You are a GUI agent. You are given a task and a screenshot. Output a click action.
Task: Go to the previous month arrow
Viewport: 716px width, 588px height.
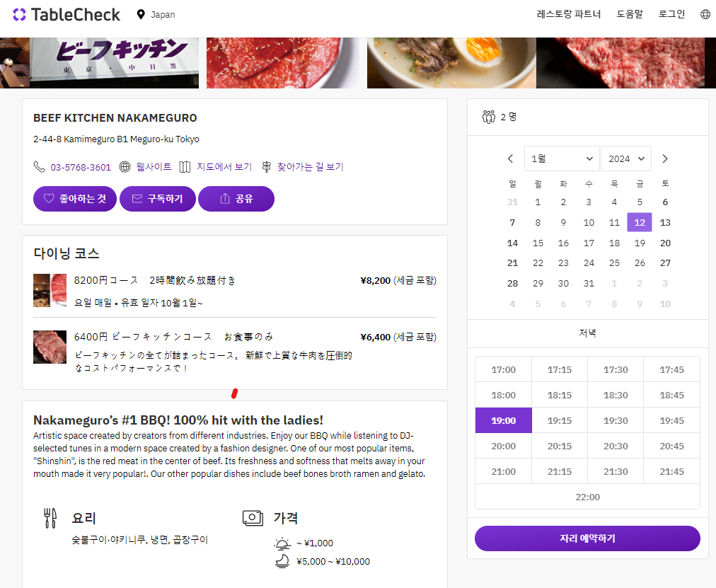(x=511, y=158)
